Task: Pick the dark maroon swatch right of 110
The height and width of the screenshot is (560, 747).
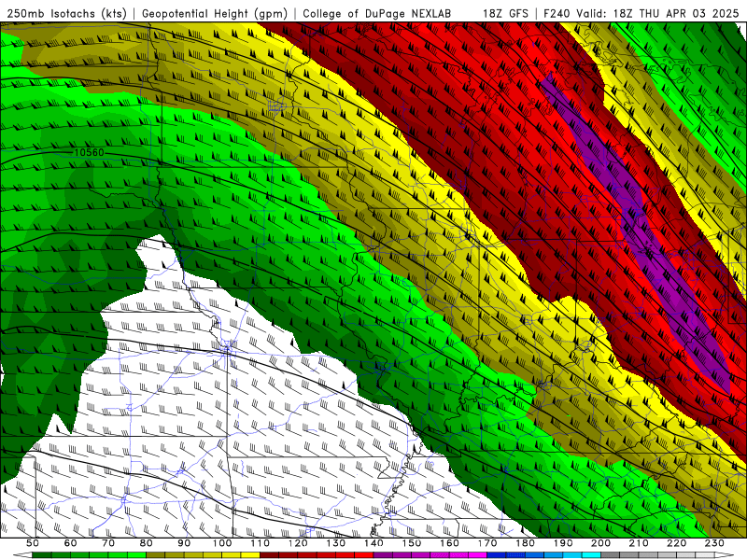Action: point(269,555)
